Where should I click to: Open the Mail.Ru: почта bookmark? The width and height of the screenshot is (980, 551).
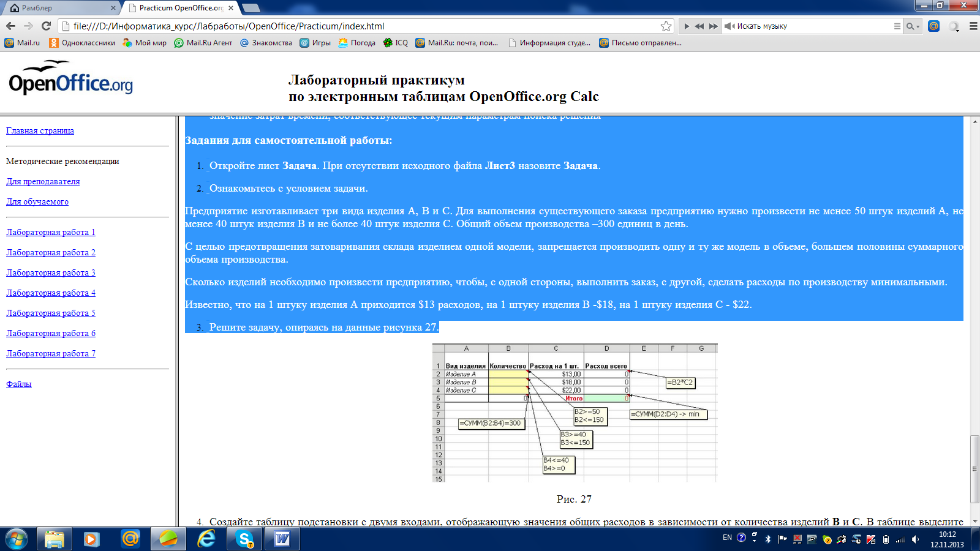tap(456, 43)
